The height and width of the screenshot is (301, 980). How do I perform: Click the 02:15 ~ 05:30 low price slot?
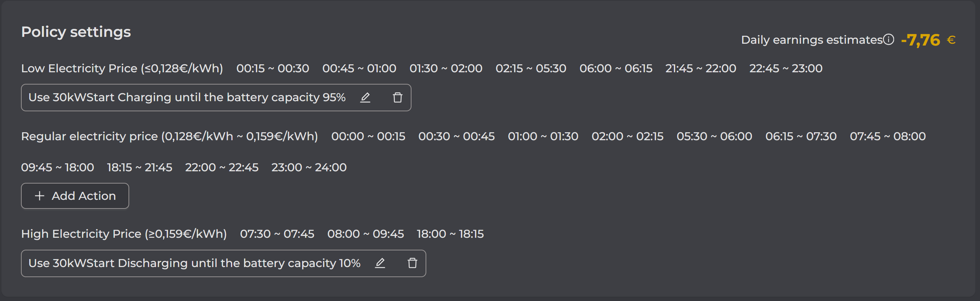pyautogui.click(x=531, y=69)
